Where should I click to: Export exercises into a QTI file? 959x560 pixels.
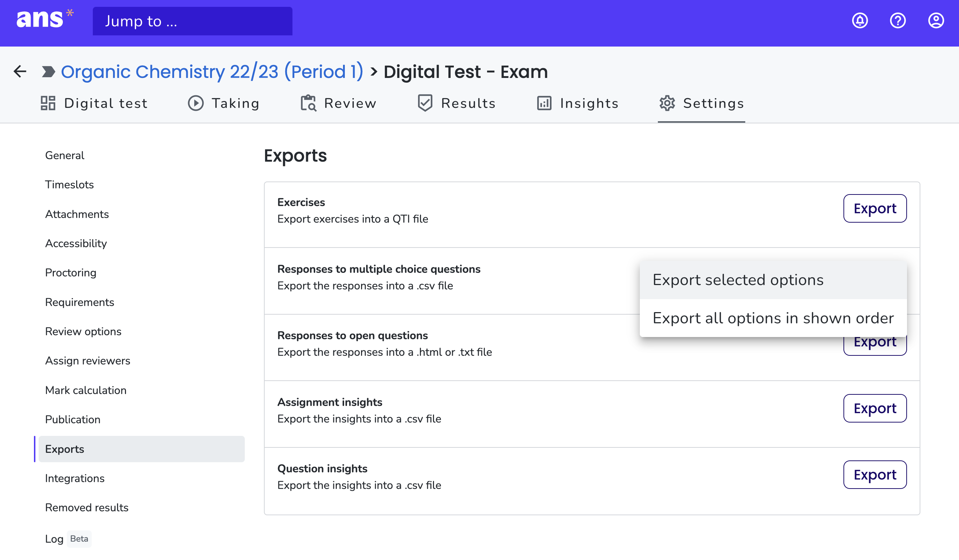[x=875, y=208]
